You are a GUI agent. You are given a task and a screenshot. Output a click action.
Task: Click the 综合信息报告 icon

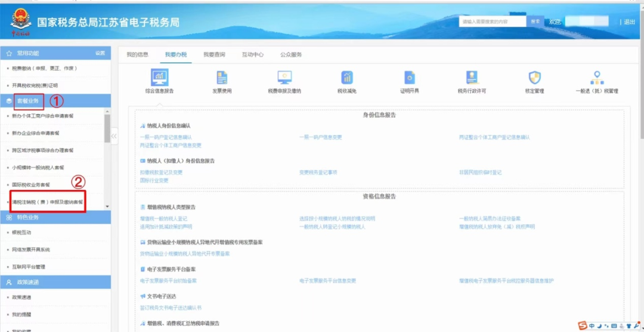[x=159, y=78]
